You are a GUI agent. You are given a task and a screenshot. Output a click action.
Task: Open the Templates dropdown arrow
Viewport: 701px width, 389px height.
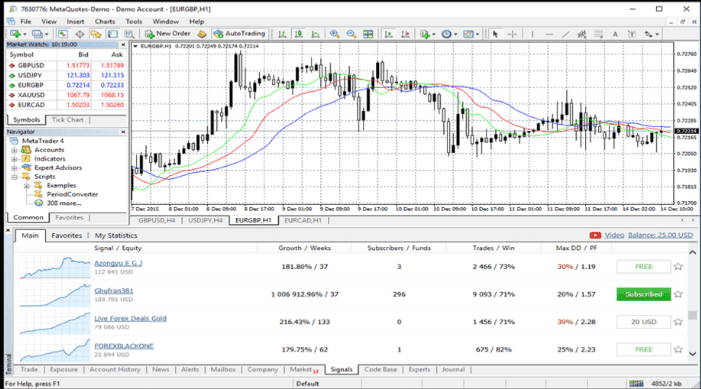click(477, 34)
